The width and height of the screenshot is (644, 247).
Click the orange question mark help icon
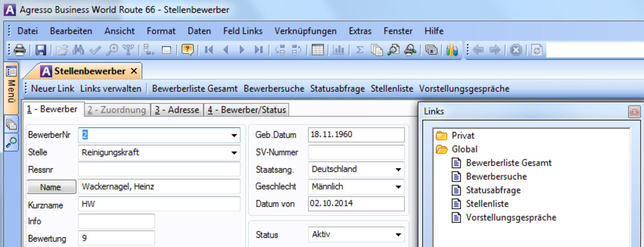tap(187, 50)
